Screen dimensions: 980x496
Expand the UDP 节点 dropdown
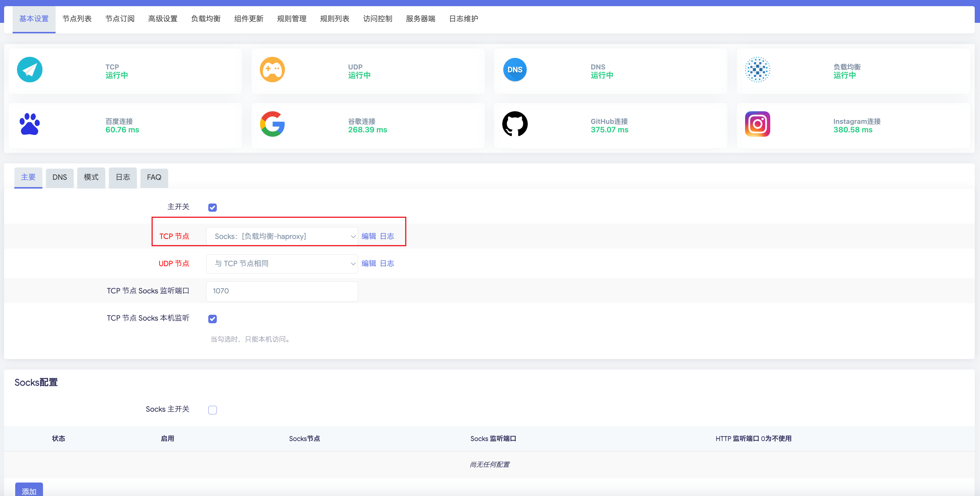(x=281, y=264)
